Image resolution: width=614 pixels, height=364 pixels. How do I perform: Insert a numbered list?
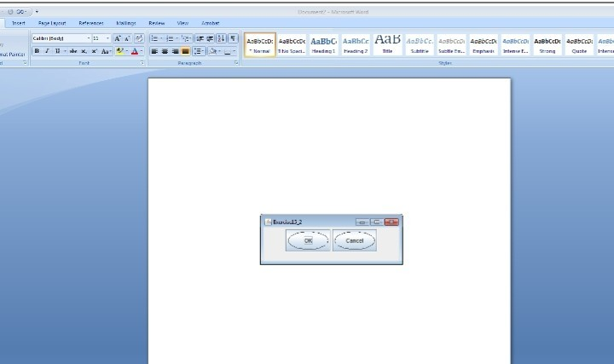tap(170, 38)
